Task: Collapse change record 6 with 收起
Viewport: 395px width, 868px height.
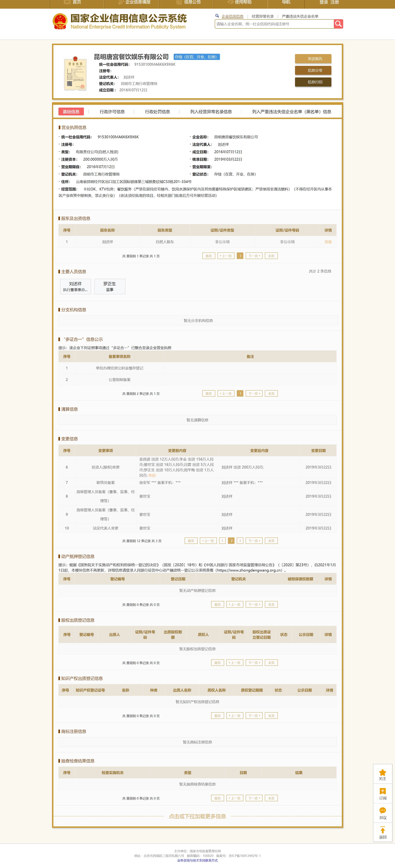Action: (152, 475)
